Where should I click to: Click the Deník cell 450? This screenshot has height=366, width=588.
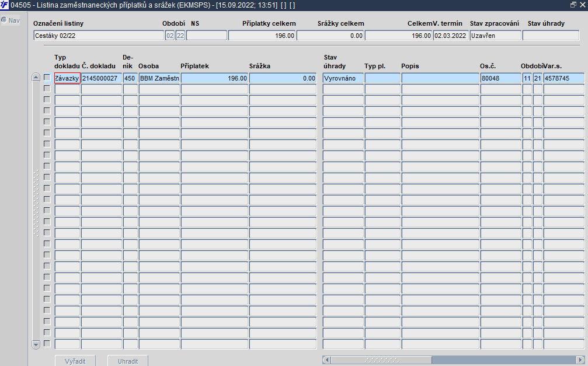click(x=130, y=78)
